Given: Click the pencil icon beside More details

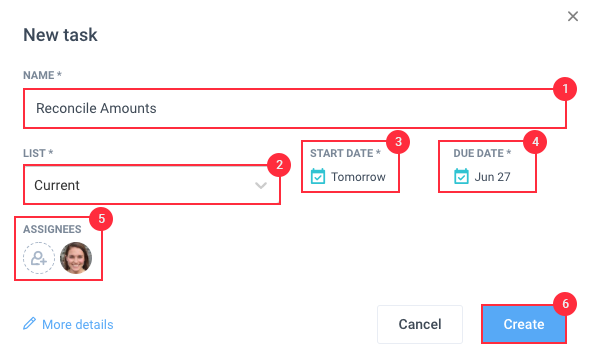Looking at the screenshot, I should pos(29,323).
